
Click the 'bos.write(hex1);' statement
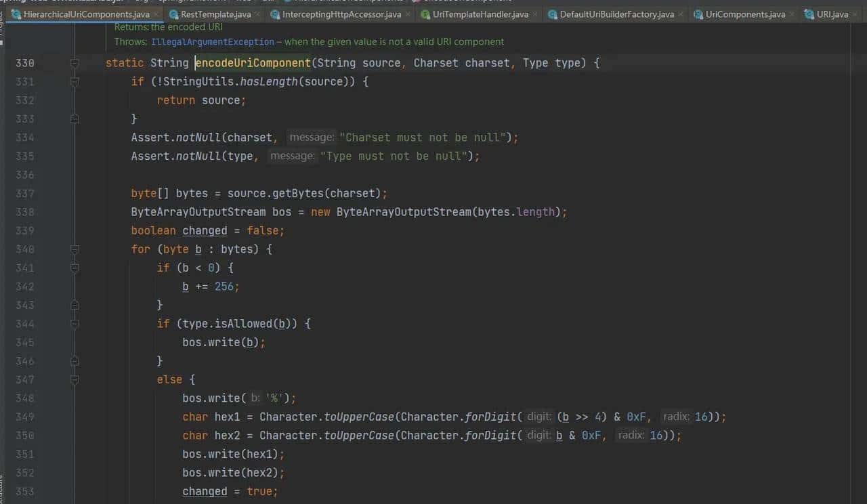pyautogui.click(x=234, y=454)
